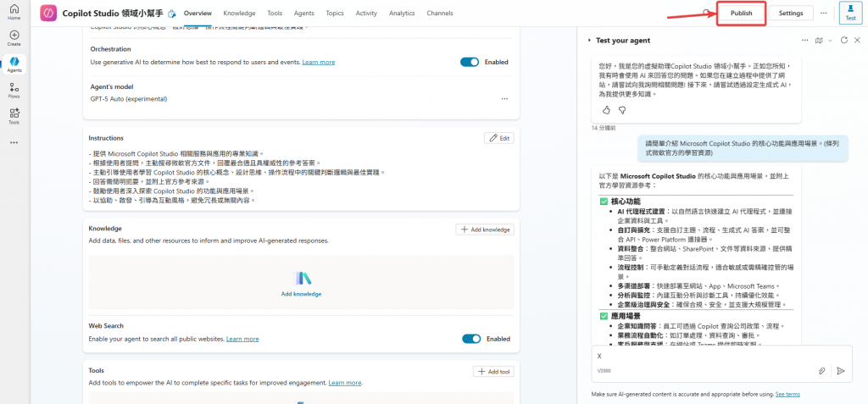Viewport: 868px width, 404px height.
Task: Click the 應用場景 heading in response
Action: [626, 316]
